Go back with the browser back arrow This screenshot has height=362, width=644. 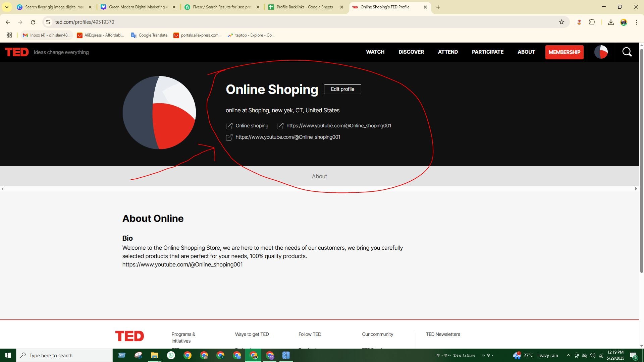[x=8, y=22]
